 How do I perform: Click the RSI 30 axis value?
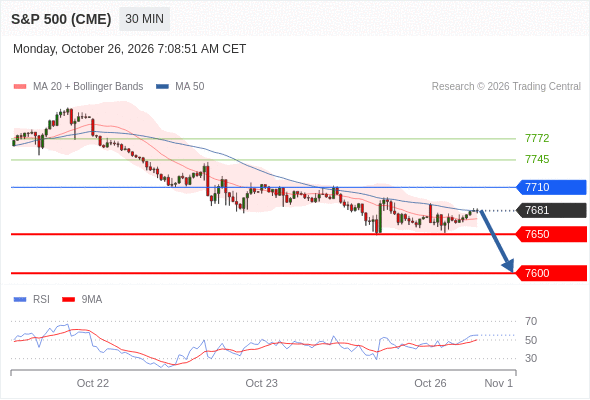(x=531, y=358)
